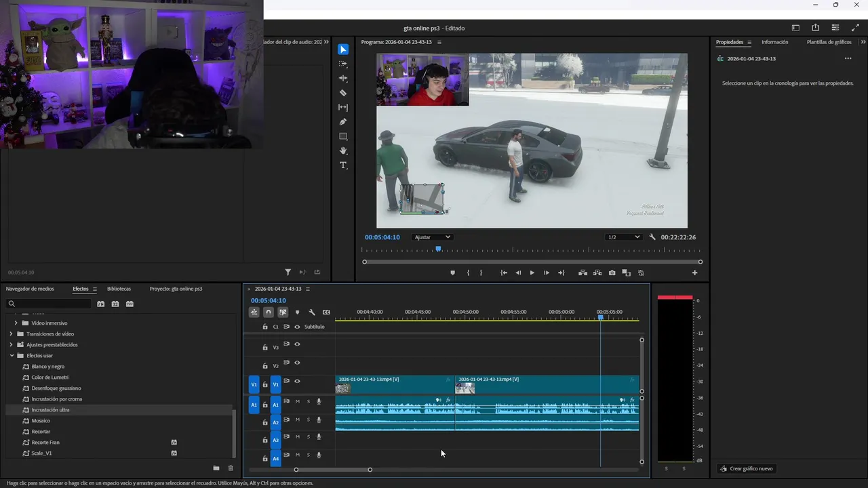Viewport: 868px width, 488px height.
Task: Open Program monitor wrench settings
Action: coord(652,237)
